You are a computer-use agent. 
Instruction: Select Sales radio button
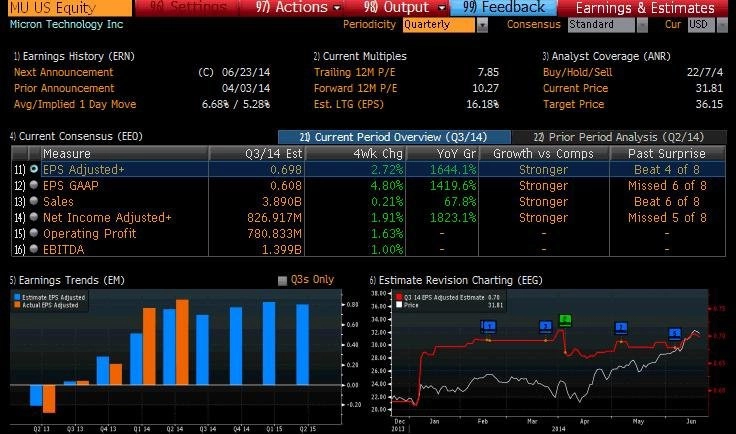tap(34, 201)
